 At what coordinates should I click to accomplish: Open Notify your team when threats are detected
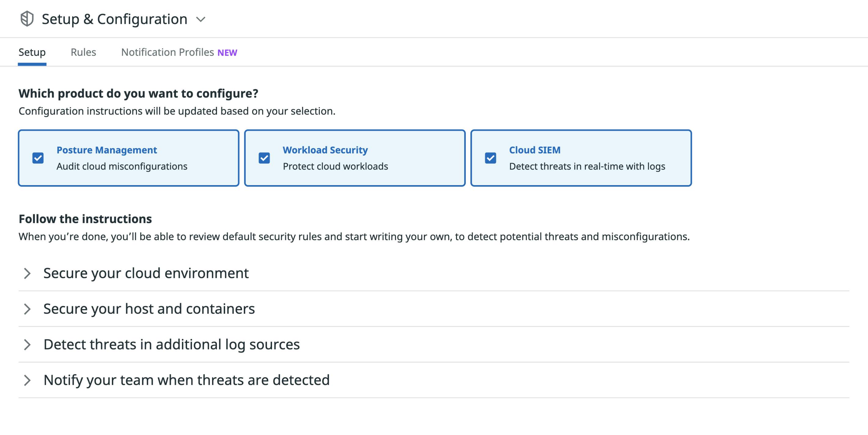pyautogui.click(x=186, y=380)
